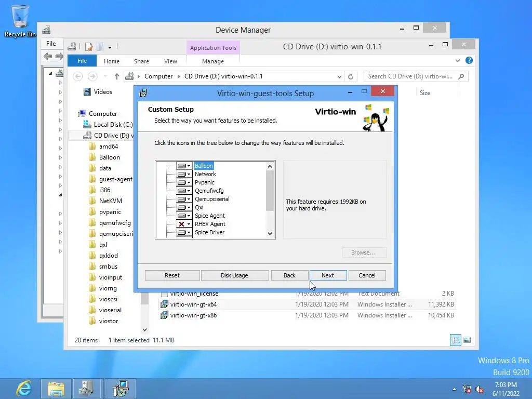Click Device Manager back arrow icon
The height and width of the screenshot is (399, 532).
tap(48, 56)
